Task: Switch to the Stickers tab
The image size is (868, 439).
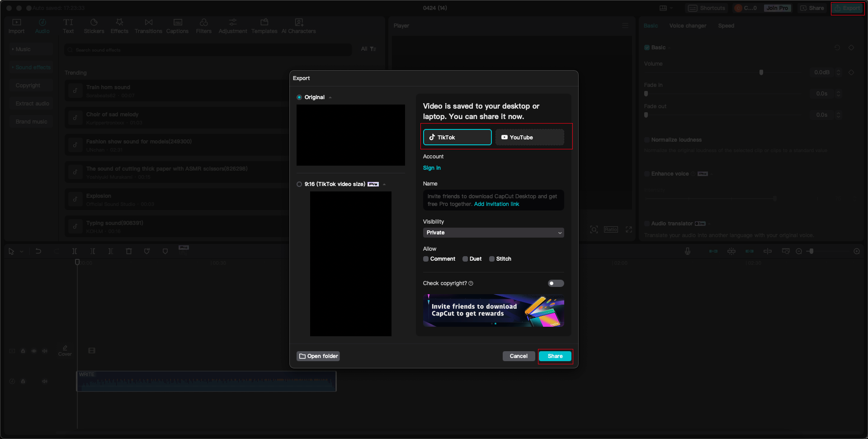Action: (x=94, y=26)
